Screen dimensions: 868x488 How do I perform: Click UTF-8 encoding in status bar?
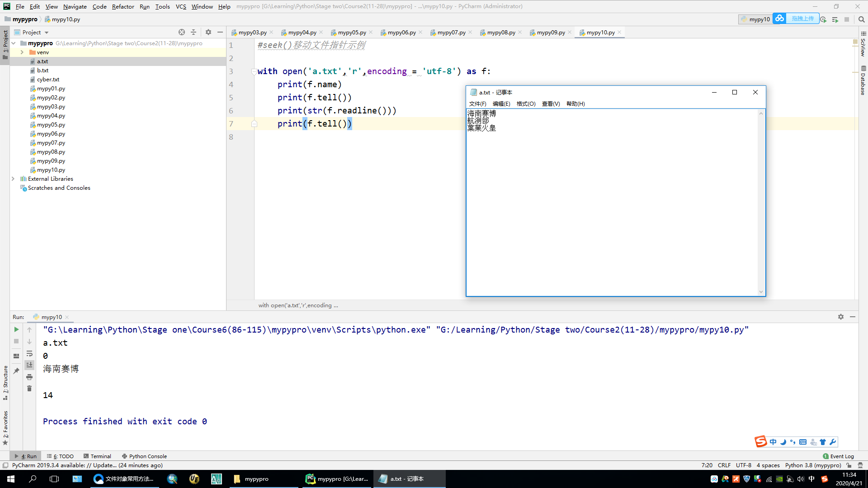coord(743,465)
